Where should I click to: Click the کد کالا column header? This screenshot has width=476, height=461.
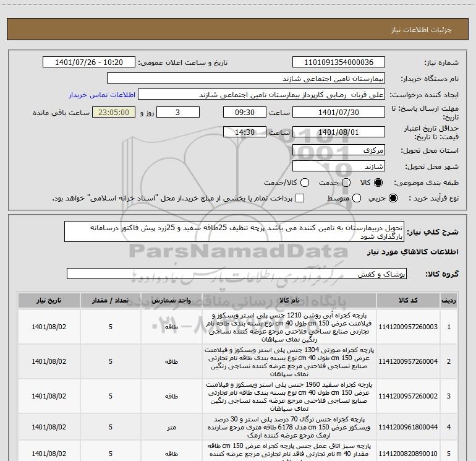(x=408, y=300)
